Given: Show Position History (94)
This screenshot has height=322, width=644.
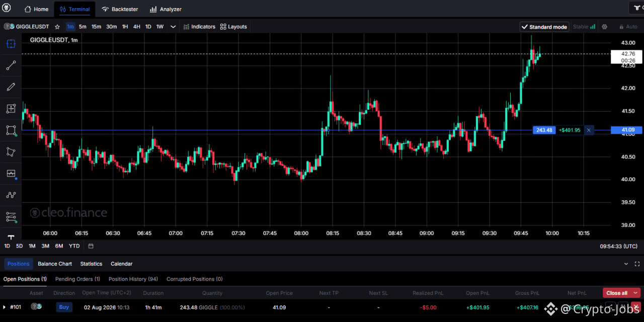Looking at the screenshot, I should pyautogui.click(x=133, y=279).
